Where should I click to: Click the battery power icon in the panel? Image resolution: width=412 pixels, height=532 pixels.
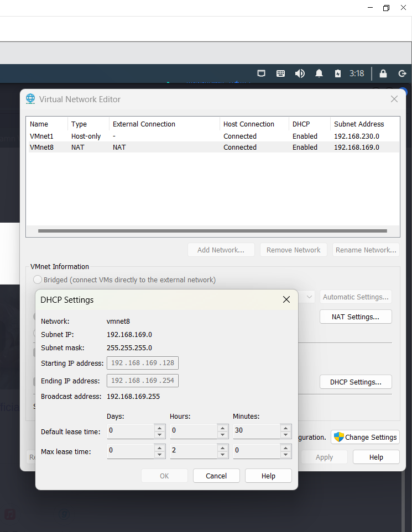(x=337, y=73)
